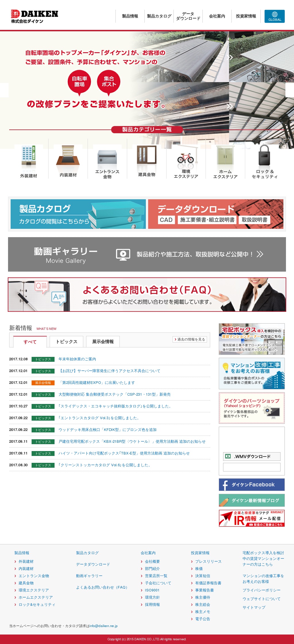Open footer link 外装建材
294x644 pixels.
click(26, 562)
